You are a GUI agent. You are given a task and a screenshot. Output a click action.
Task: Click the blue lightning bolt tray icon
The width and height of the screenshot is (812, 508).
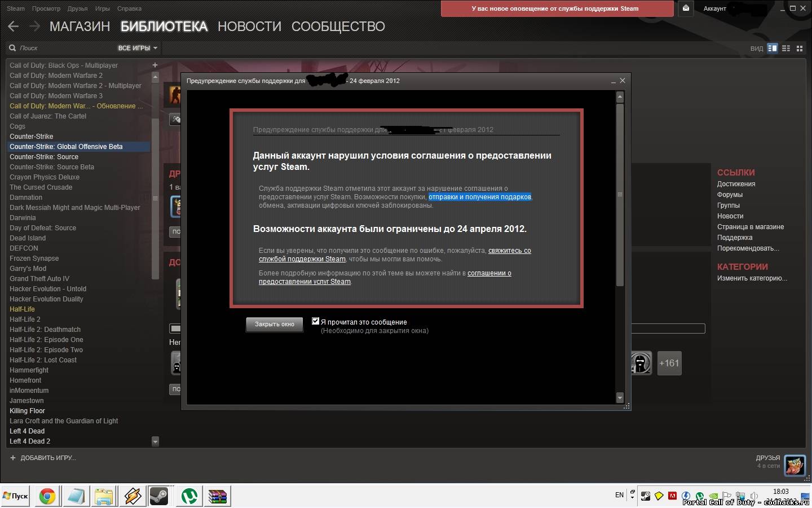[x=686, y=496]
